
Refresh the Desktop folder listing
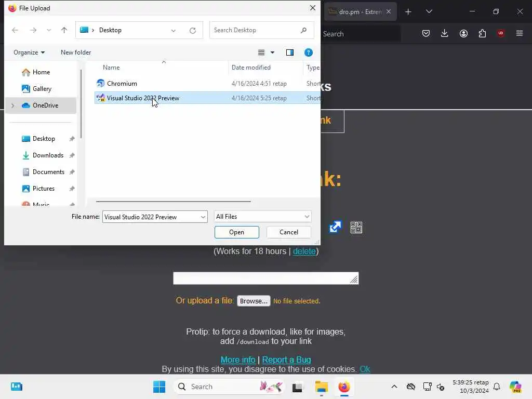193,31
